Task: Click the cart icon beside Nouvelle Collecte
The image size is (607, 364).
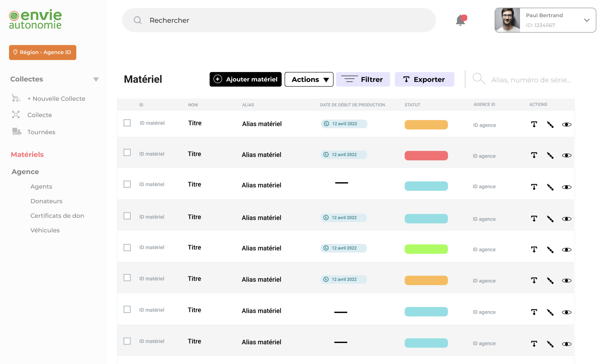Action: tap(16, 98)
